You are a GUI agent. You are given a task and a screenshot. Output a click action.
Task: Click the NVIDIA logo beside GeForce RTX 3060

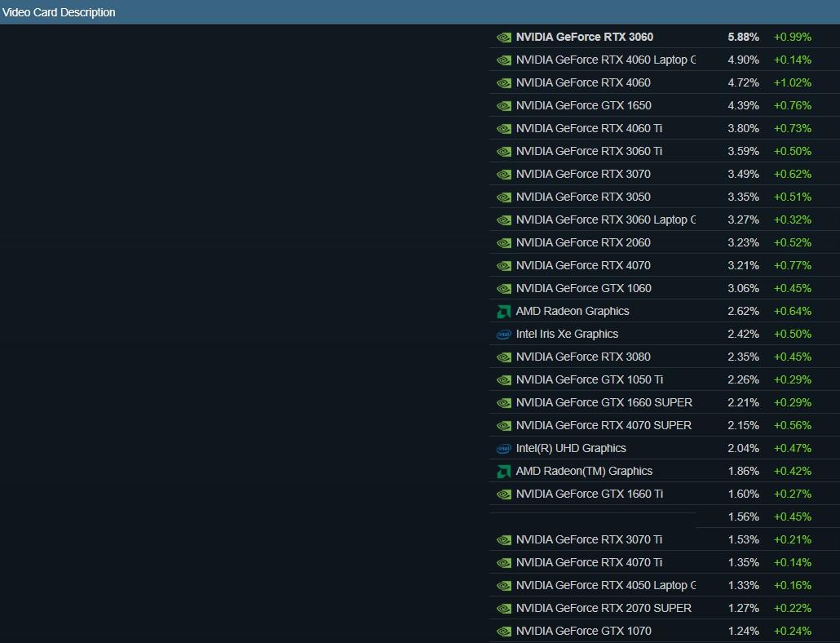point(503,38)
